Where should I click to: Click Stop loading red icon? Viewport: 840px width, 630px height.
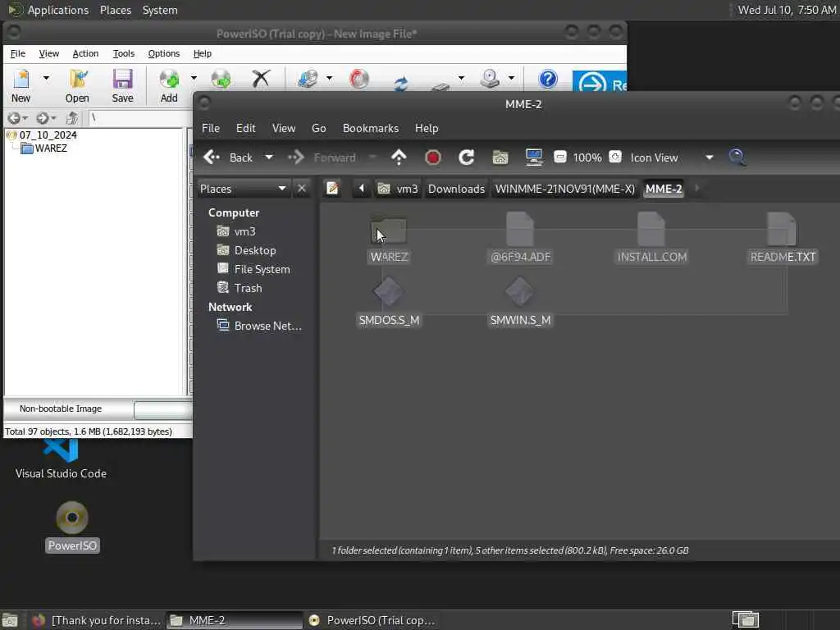[433, 157]
